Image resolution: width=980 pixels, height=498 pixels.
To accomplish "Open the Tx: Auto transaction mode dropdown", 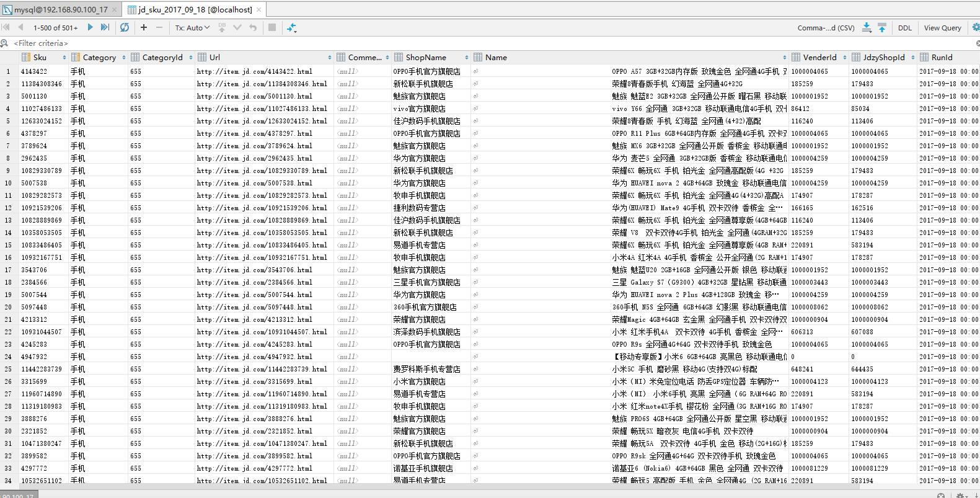I will pos(192,27).
